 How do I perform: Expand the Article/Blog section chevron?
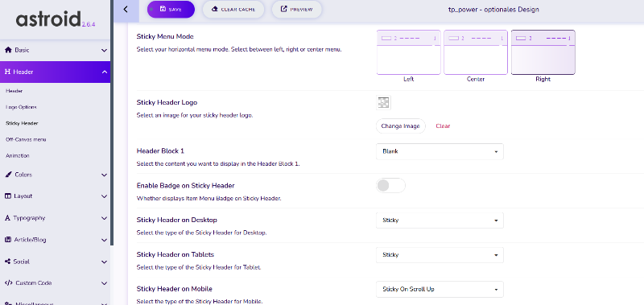[x=105, y=240]
